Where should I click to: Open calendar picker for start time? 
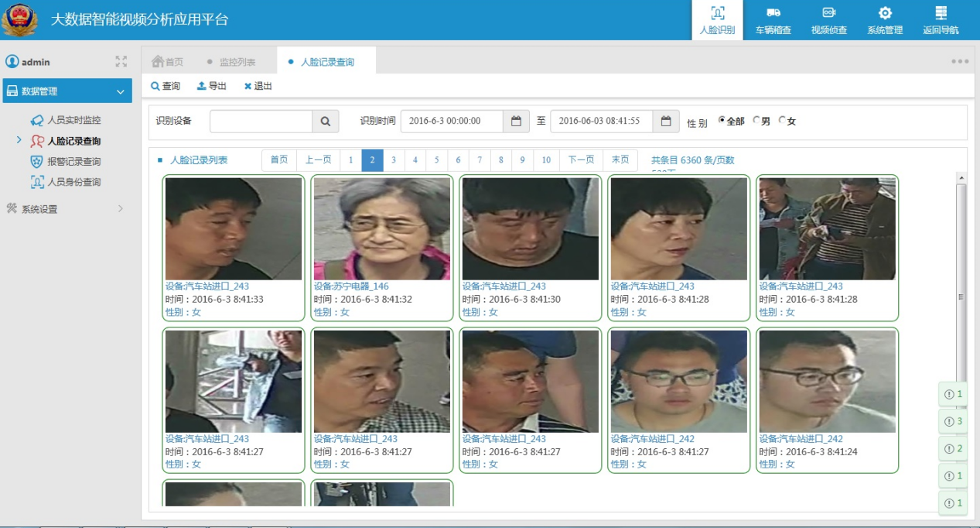pos(516,121)
